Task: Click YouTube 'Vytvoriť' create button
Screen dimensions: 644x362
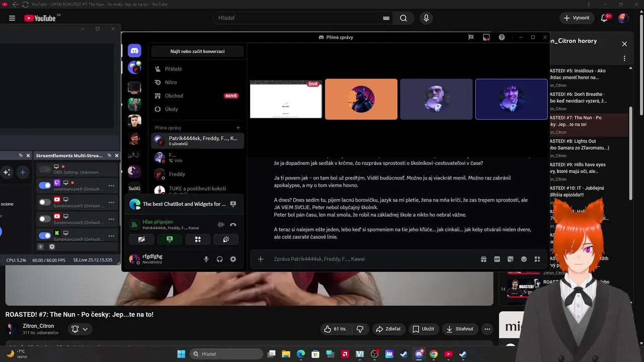Action: [x=577, y=18]
